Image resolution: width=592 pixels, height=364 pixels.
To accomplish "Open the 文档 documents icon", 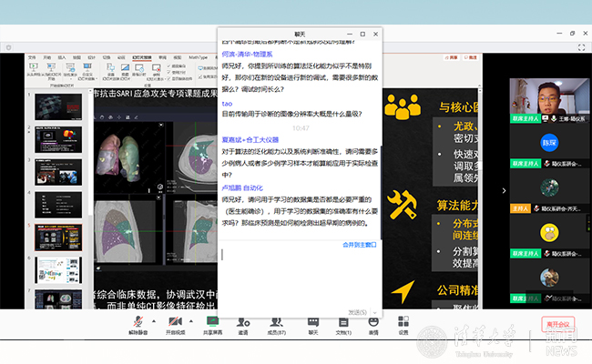I will click(x=343, y=322).
